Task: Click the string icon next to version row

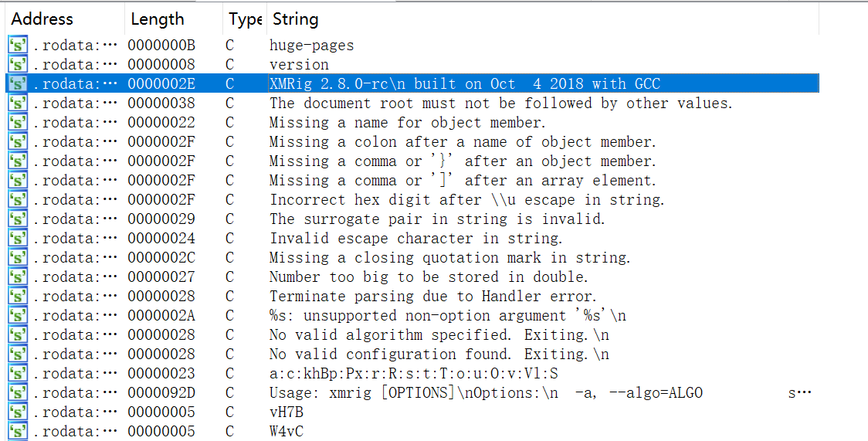Action: point(18,64)
